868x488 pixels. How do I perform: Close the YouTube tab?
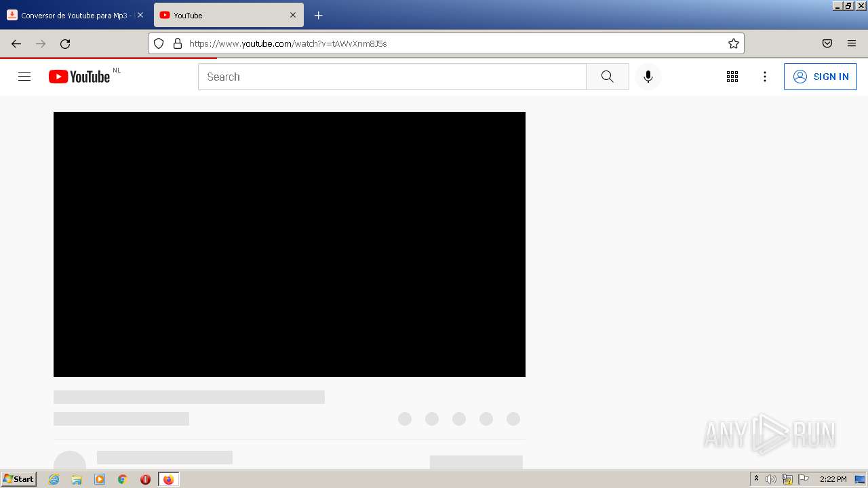[293, 15]
